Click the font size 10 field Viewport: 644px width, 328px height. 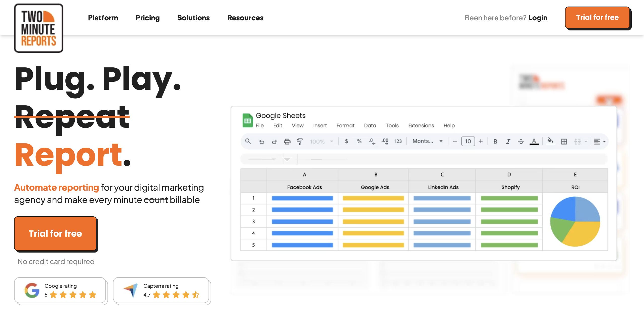click(x=468, y=141)
